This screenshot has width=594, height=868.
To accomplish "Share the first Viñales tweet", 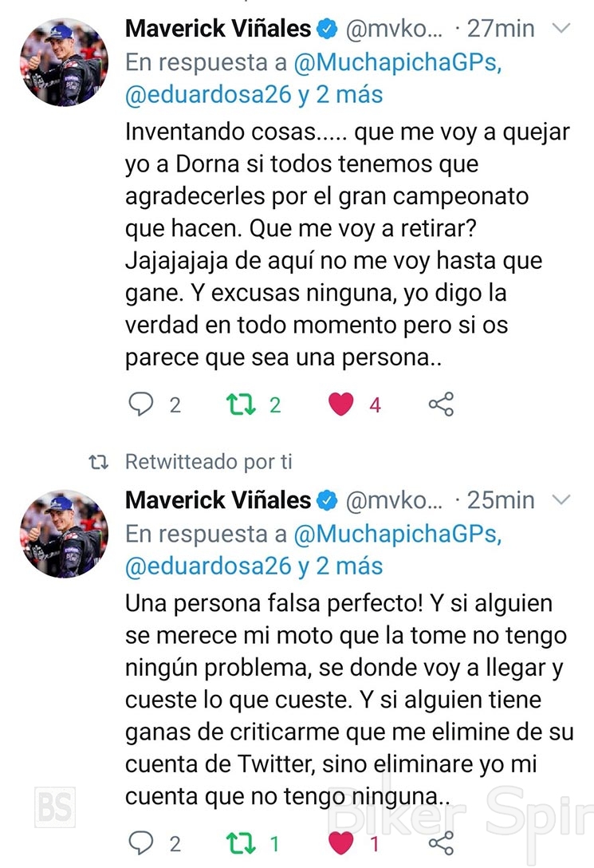I will [441, 404].
